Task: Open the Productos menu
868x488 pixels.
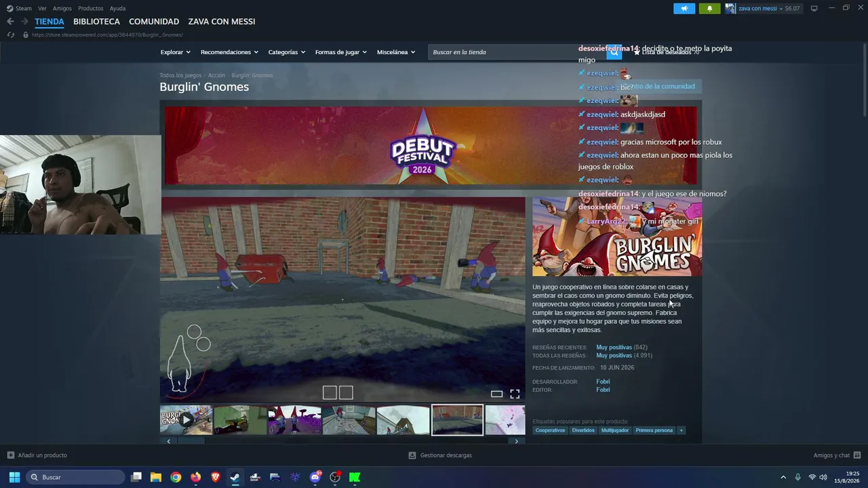Action: pyautogui.click(x=91, y=8)
